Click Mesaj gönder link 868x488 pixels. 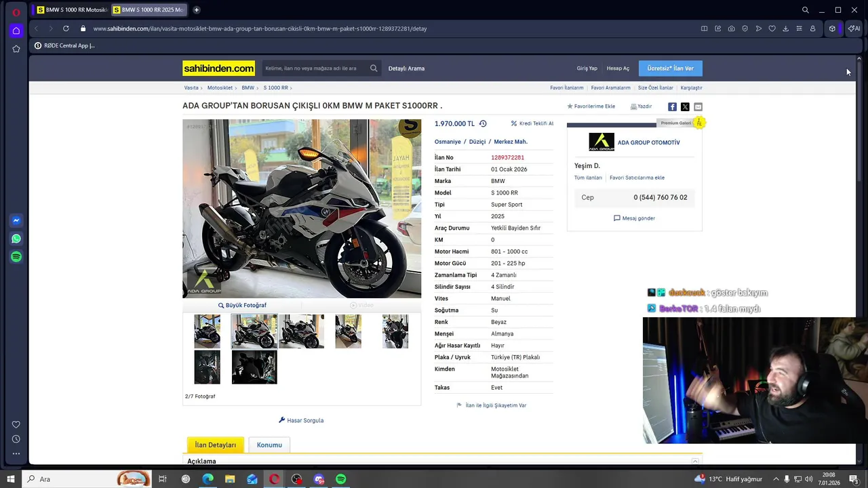pos(634,218)
